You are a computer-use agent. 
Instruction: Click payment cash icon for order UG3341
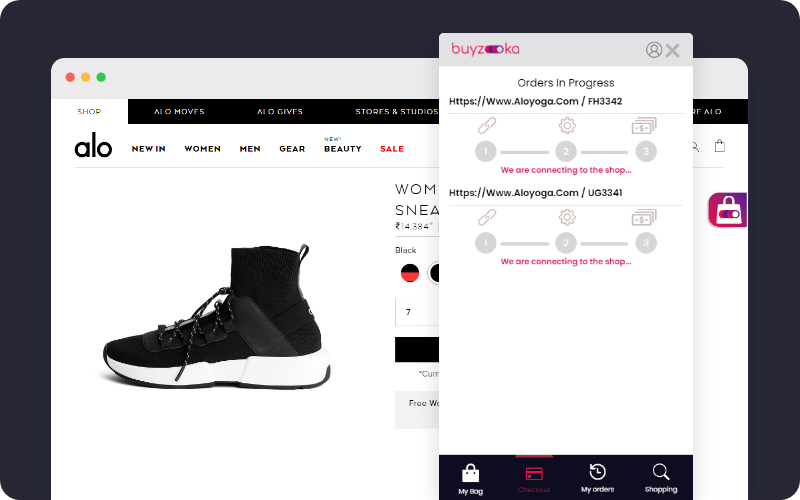(644, 217)
